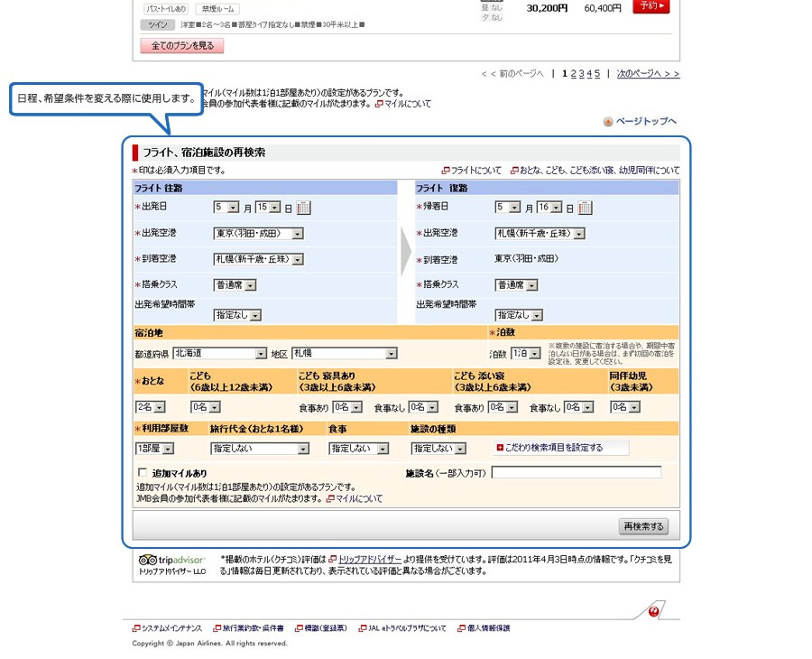The image size is (812, 659).
Task: Open outbound departure airport 東京(羽田・成田) dropdown
Action: 259,234
